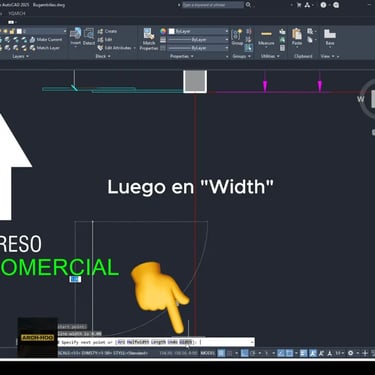The height and width of the screenshot is (375, 375).
Task: Click the search magnifier icon
Action: 248,5
